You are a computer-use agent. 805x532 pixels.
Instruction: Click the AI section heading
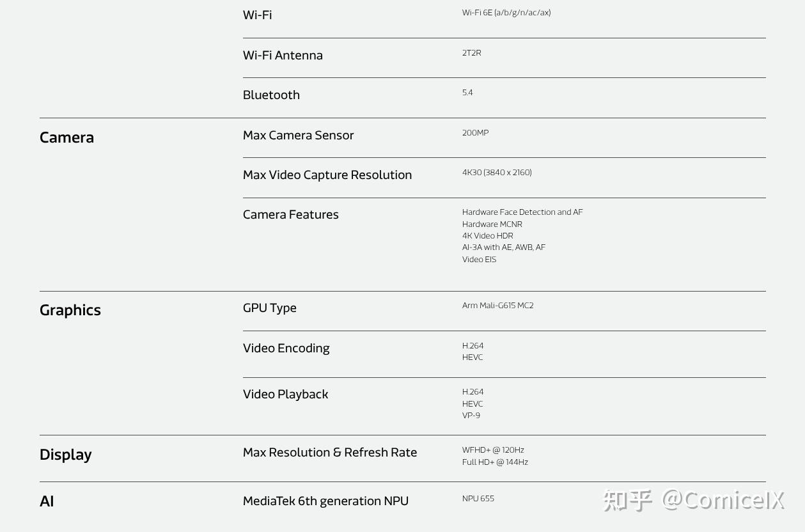pyautogui.click(x=47, y=501)
